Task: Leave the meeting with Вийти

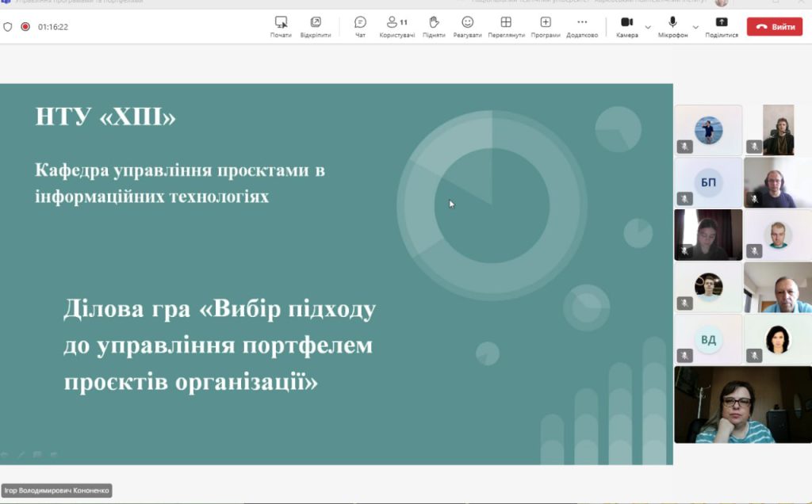Action: [x=775, y=27]
